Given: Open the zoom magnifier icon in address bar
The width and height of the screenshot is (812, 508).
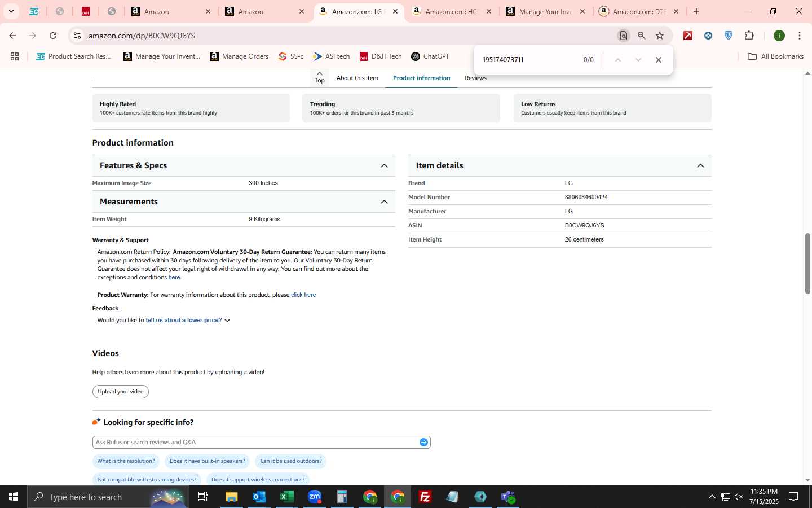Looking at the screenshot, I should click(642, 36).
